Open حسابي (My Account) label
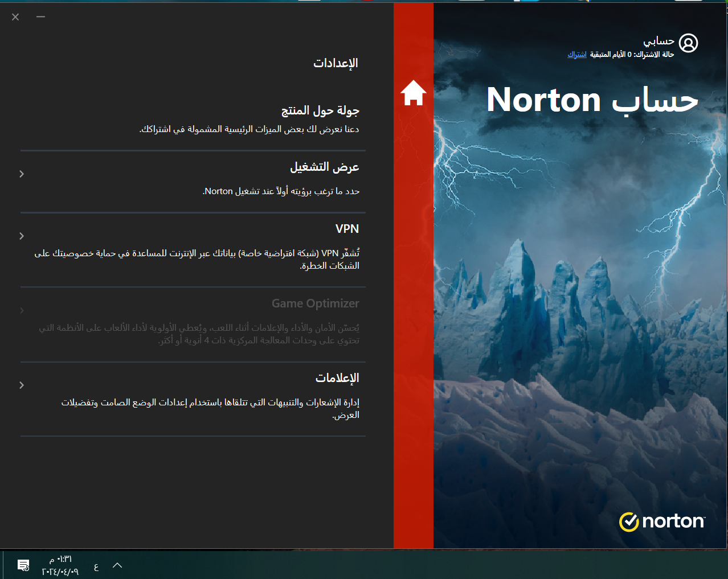The height and width of the screenshot is (579, 728). click(659, 41)
